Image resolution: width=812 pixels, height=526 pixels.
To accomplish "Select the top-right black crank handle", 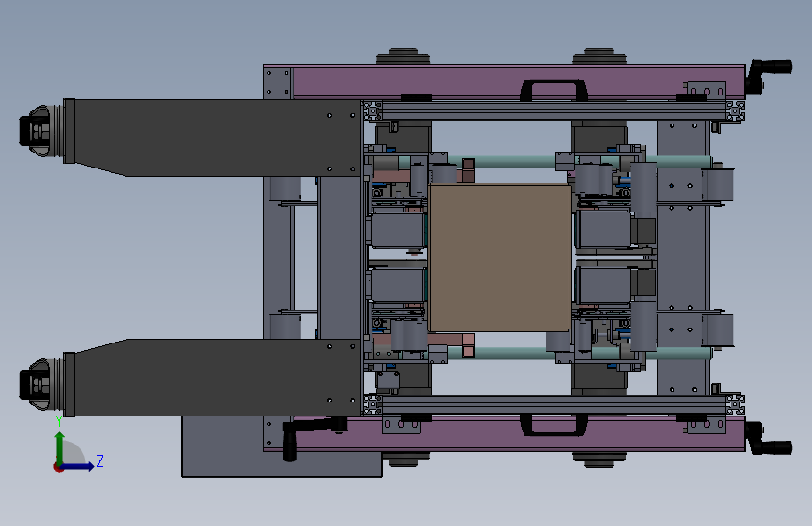I will (x=769, y=75).
